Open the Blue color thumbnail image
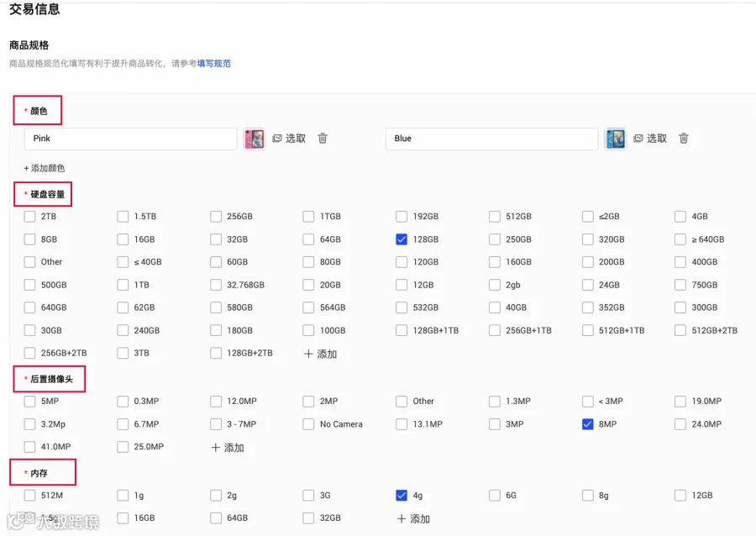 [616, 139]
